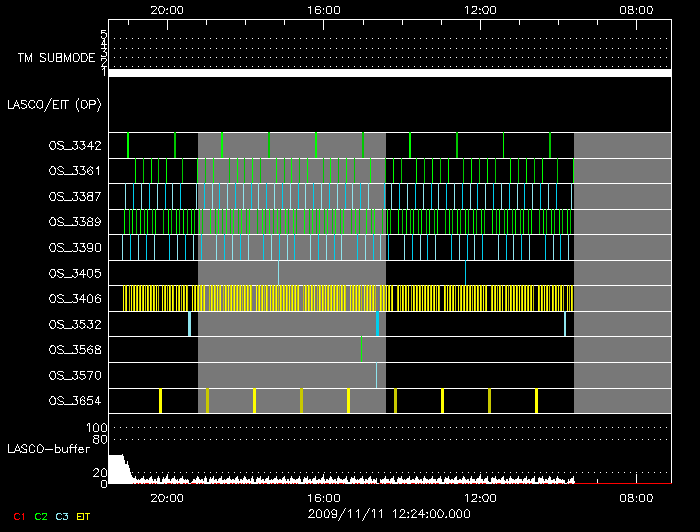Click last yellow marker in OS_3654 row
Image resolution: width=700 pixels, height=532 pixels.
point(537,401)
